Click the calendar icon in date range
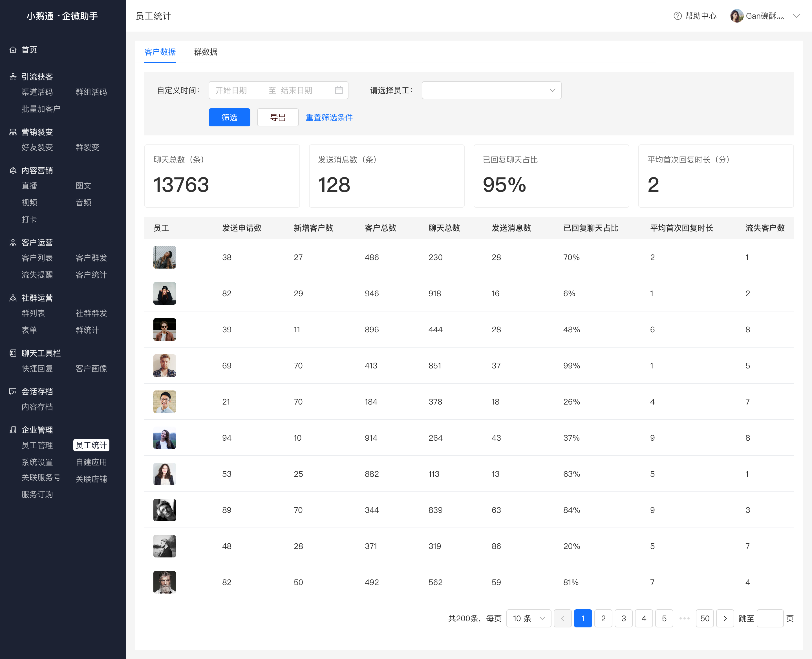 [x=339, y=90]
